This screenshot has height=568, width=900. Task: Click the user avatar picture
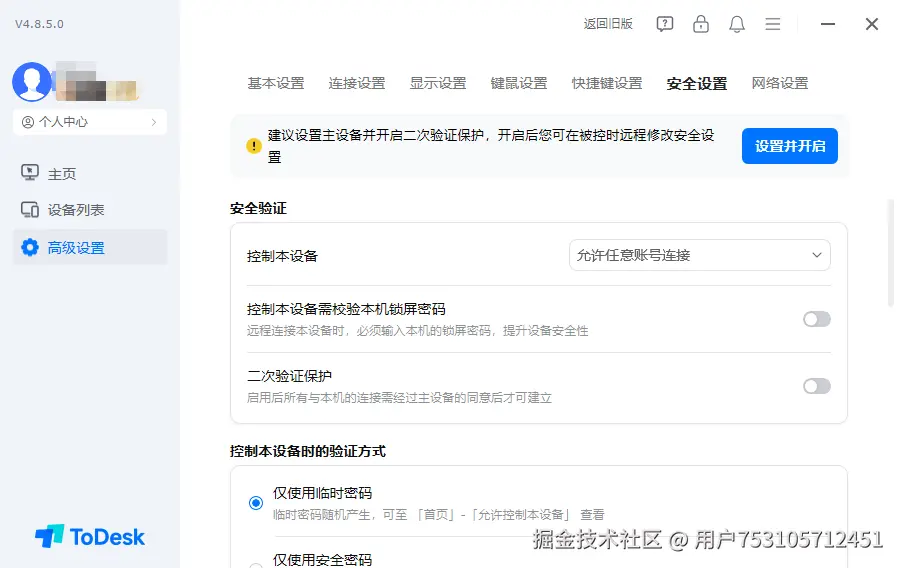[32, 81]
